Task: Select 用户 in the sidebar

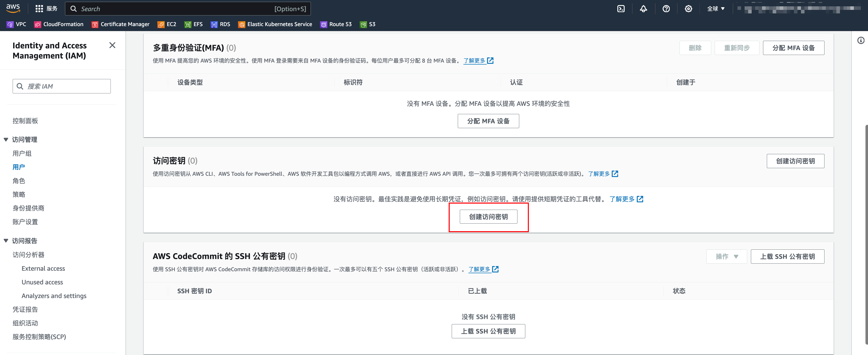Action: pyautogui.click(x=18, y=167)
